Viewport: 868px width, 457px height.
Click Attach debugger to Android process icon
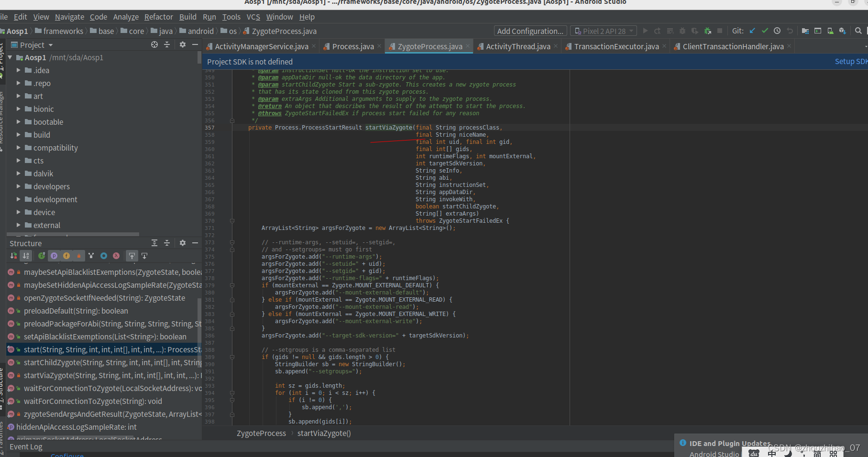click(x=707, y=31)
